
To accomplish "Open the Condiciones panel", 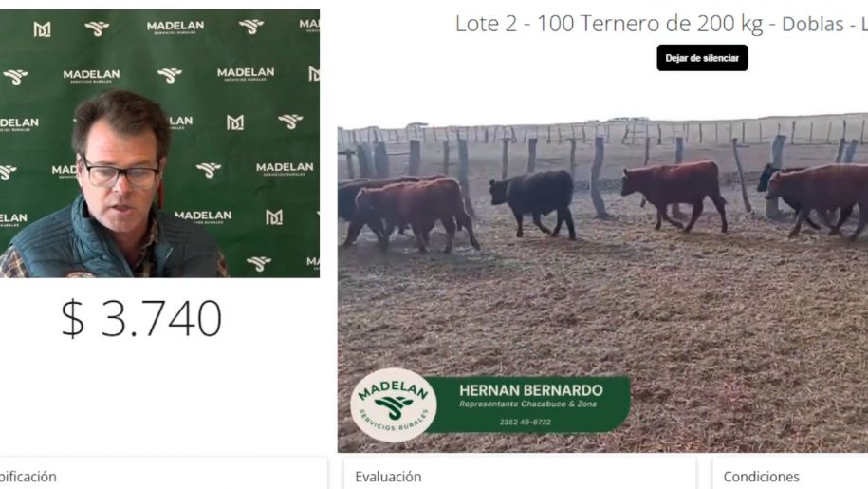I will [761, 477].
